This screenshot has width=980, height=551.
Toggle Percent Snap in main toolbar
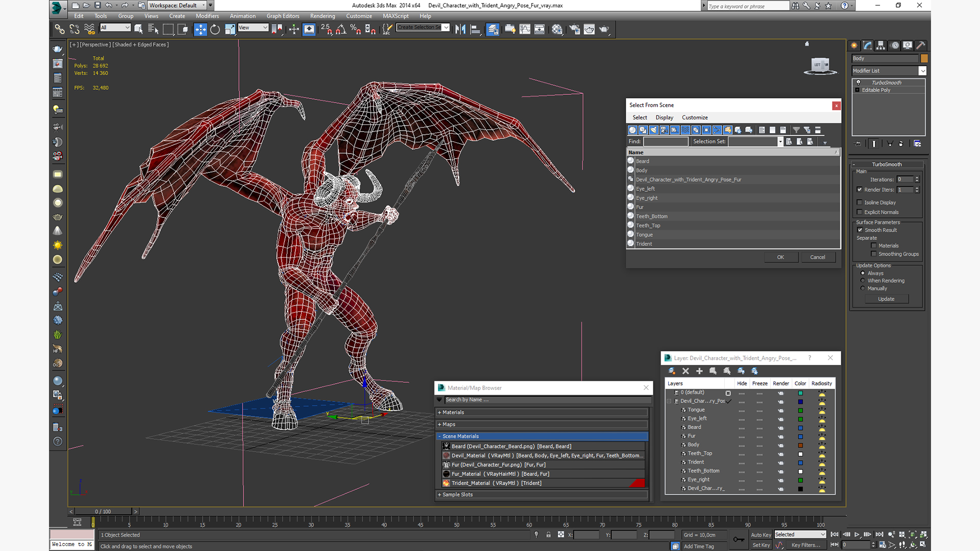pos(356,29)
